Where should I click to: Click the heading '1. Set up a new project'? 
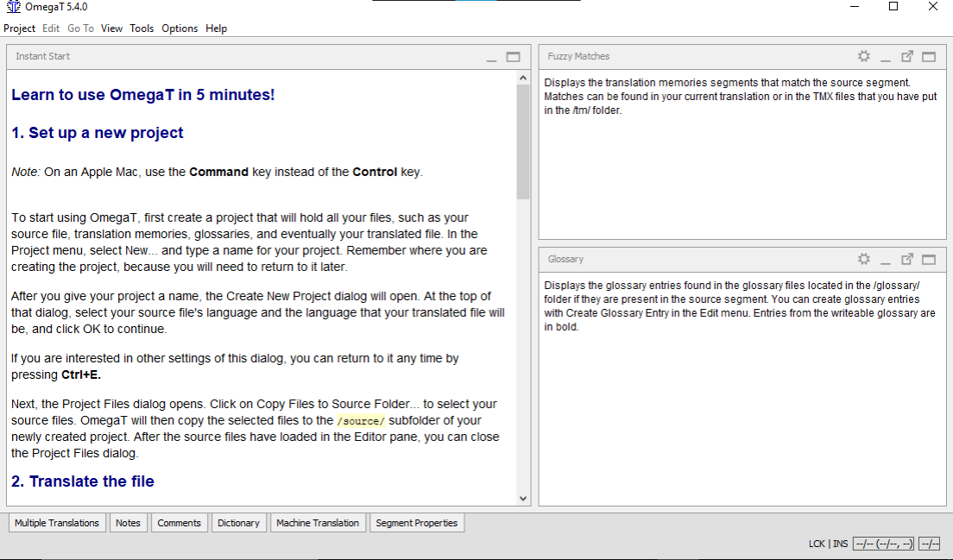98,133
